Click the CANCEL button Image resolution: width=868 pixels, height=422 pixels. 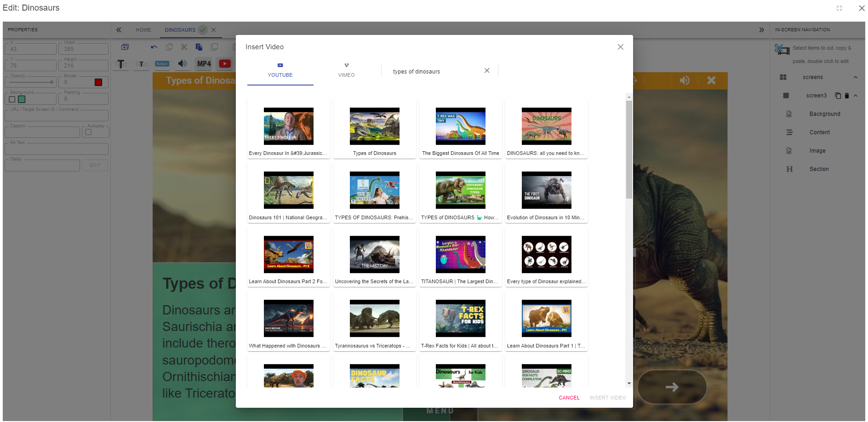(569, 398)
